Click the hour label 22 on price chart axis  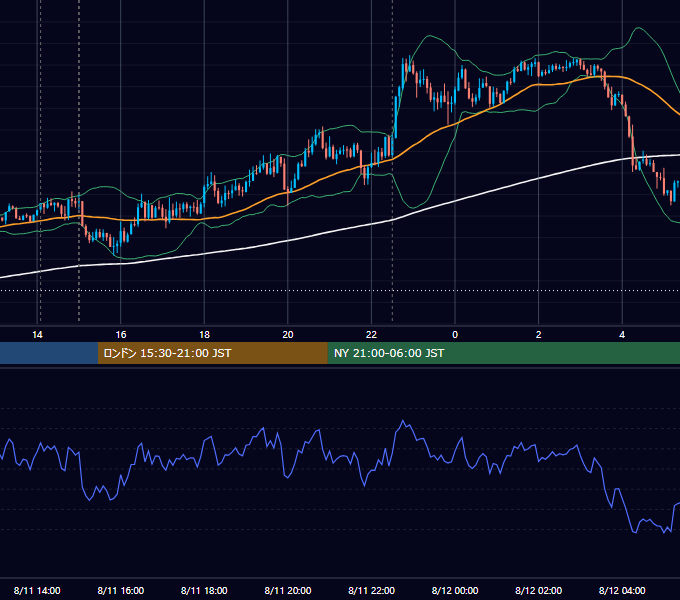click(371, 335)
